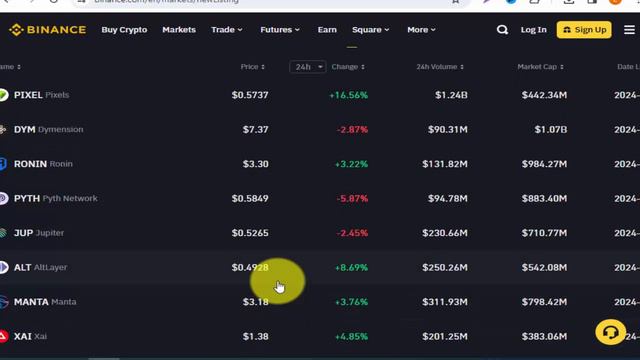Expand the Futures menu
This screenshot has height=360, width=640.
tap(280, 30)
